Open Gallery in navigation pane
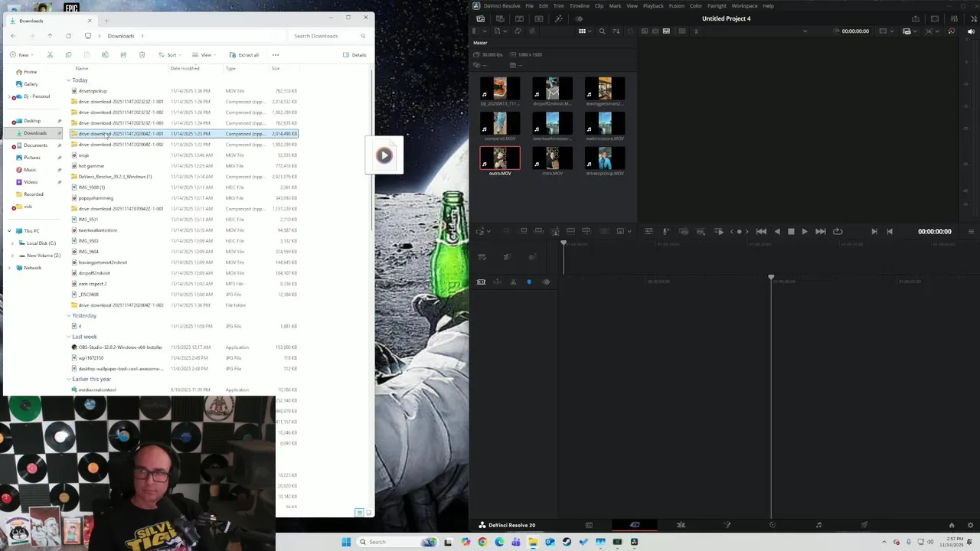 click(x=31, y=84)
